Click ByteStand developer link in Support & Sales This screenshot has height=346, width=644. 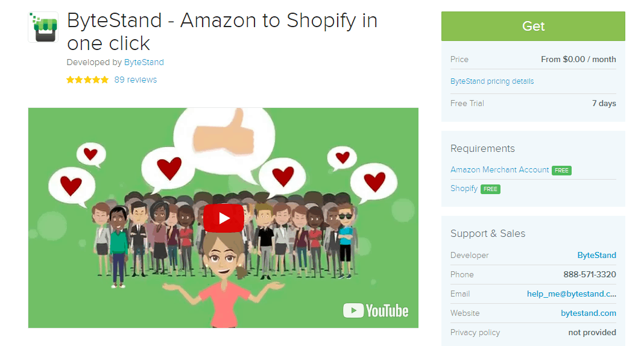point(596,256)
